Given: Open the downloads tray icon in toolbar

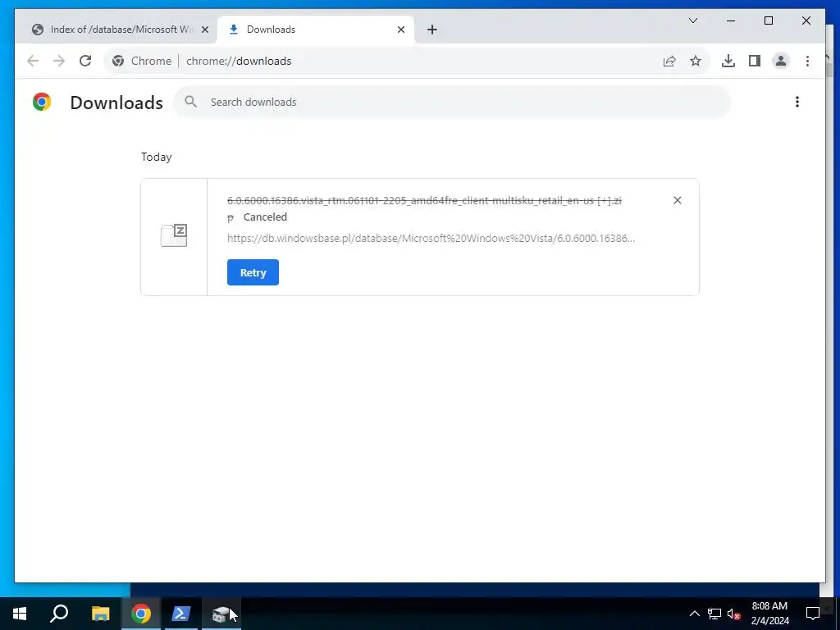Looking at the screenshot, I should (x=728, y=61).
